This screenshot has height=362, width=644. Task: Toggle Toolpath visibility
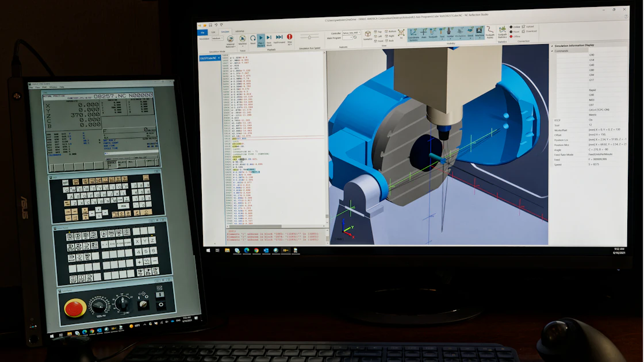click(x=433, y=34)
